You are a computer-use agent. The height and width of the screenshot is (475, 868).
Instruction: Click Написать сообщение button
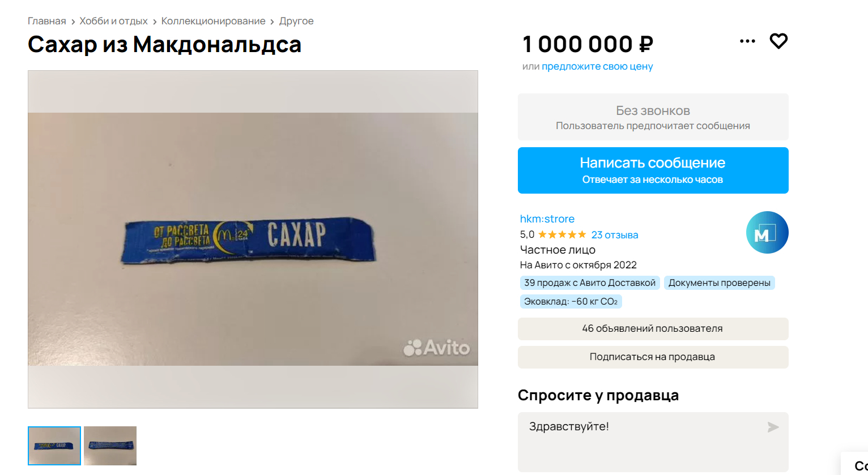(653, 170)
